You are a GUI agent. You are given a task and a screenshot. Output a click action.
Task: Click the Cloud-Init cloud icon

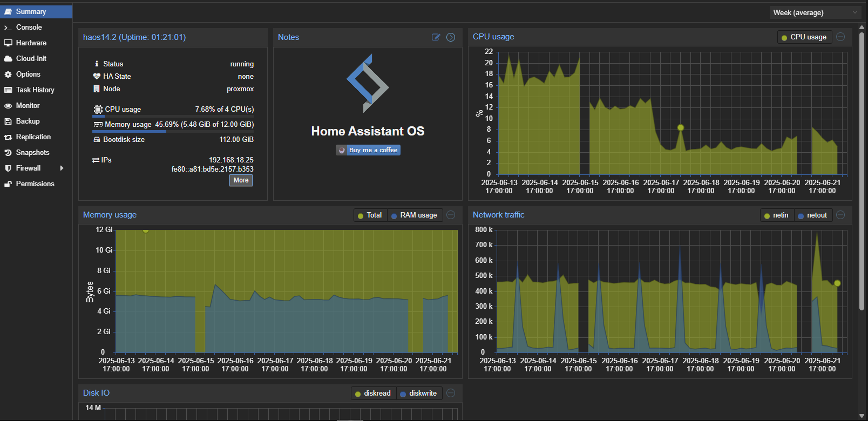tap(8, 58)
